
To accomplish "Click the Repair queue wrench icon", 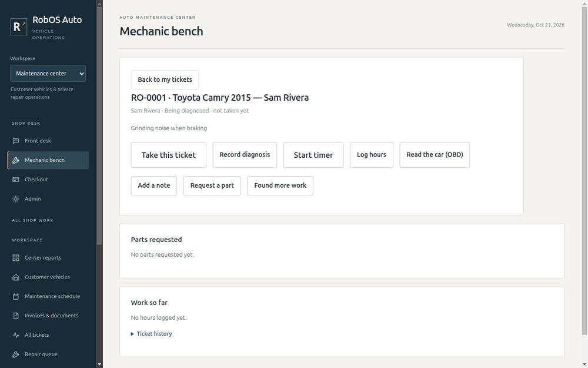I will (16, 354).
